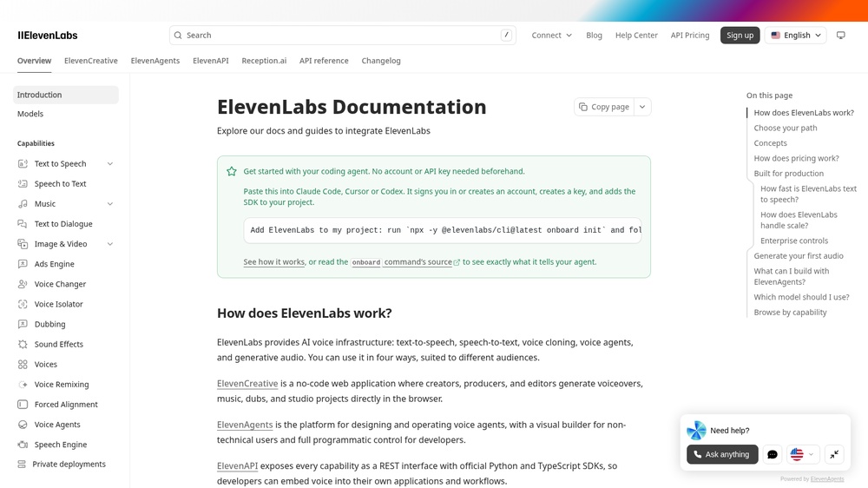Open Copy page options dropdown arrow

pyautogui.click(x=642, y=107)
